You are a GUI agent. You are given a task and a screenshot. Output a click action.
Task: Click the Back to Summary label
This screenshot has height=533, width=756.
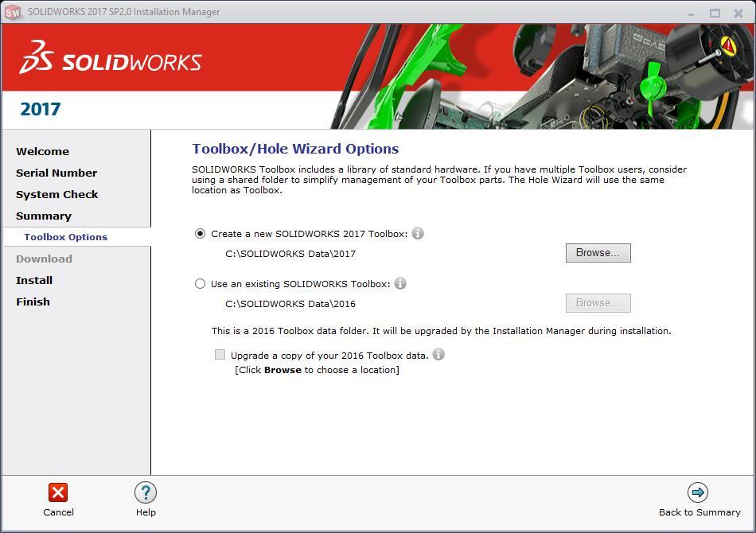coord(699,512)
